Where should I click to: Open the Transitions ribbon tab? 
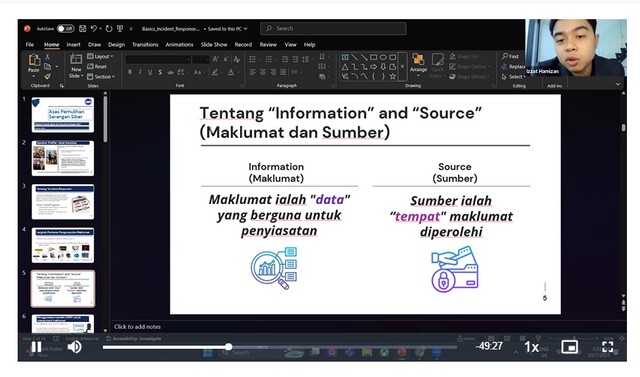(x=145, y=44)
